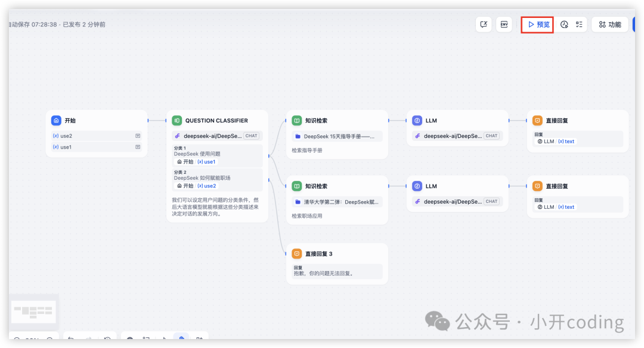Select dataset 清华大学第二弹：DeepSeek赋...
Image resolution: width=644 pixels, height=348 pixels.
337,202
